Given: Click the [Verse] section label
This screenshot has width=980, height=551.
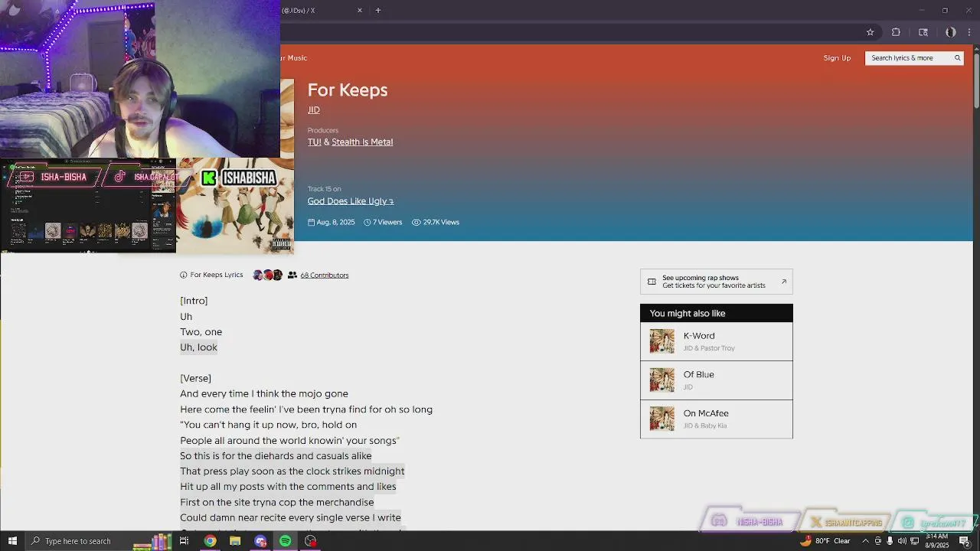Looking at the screenshot, I should click(x=195, y=379).
